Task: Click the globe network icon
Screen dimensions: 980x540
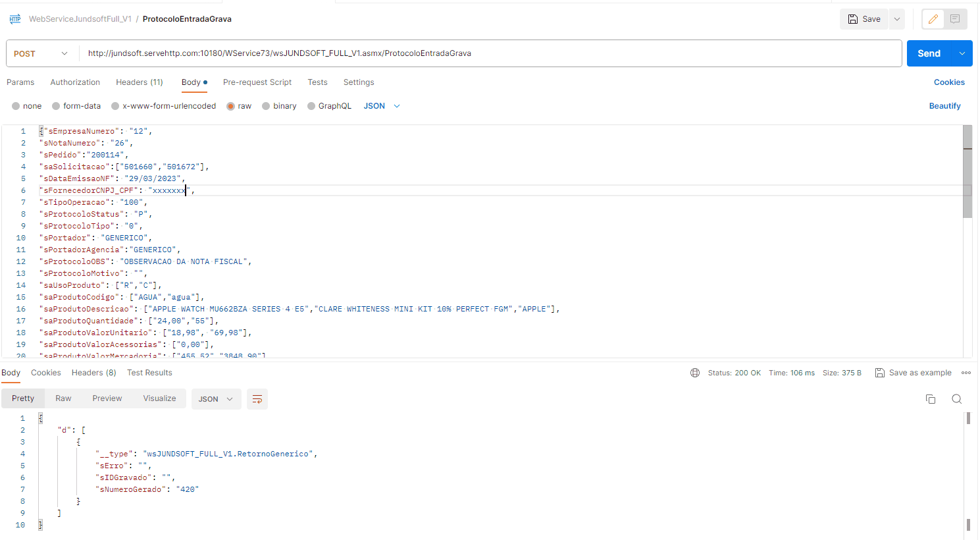Action: click(695, 373)
